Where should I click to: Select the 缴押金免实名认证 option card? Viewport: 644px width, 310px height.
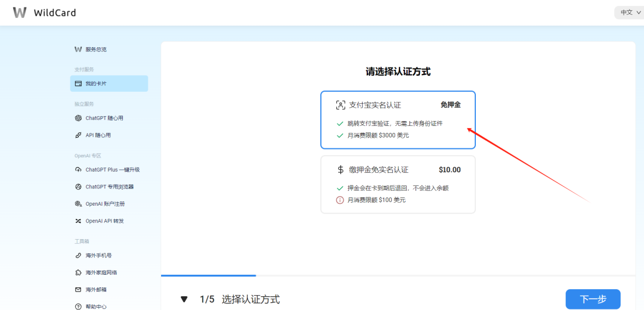[398, 184]
